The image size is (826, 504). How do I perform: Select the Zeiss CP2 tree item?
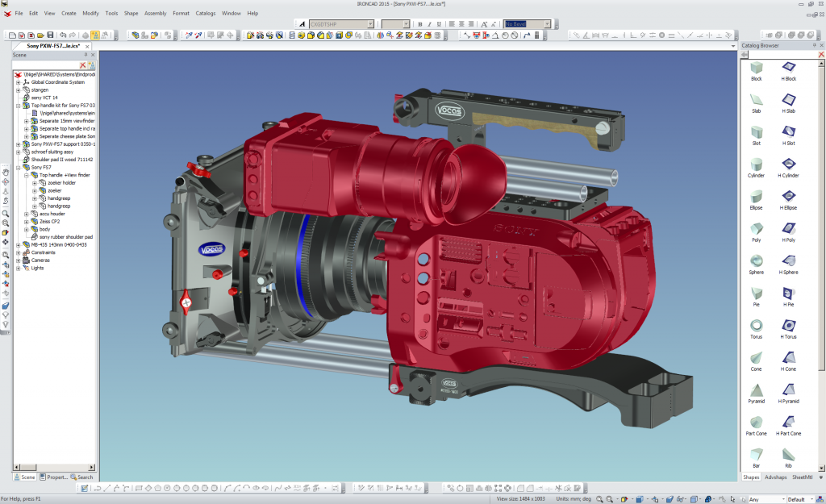tap(50, 221)
